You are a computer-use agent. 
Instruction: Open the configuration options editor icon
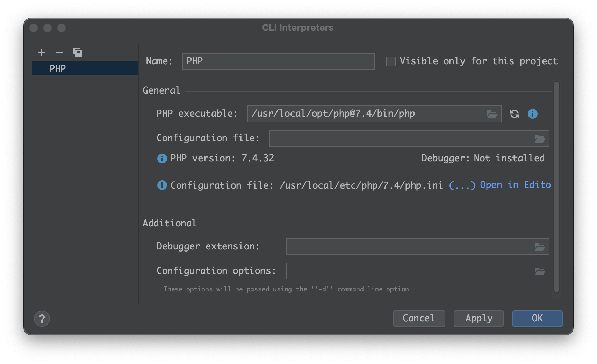[540, 271]
